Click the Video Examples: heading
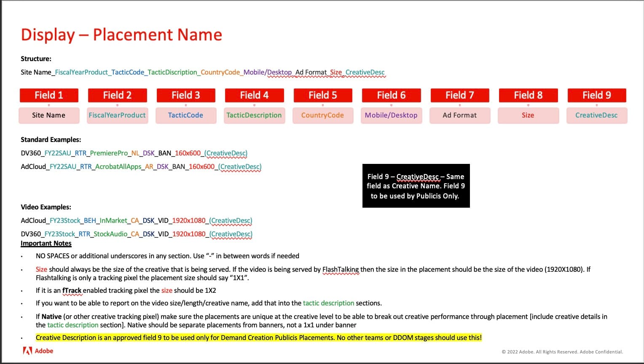 (46, 207)
